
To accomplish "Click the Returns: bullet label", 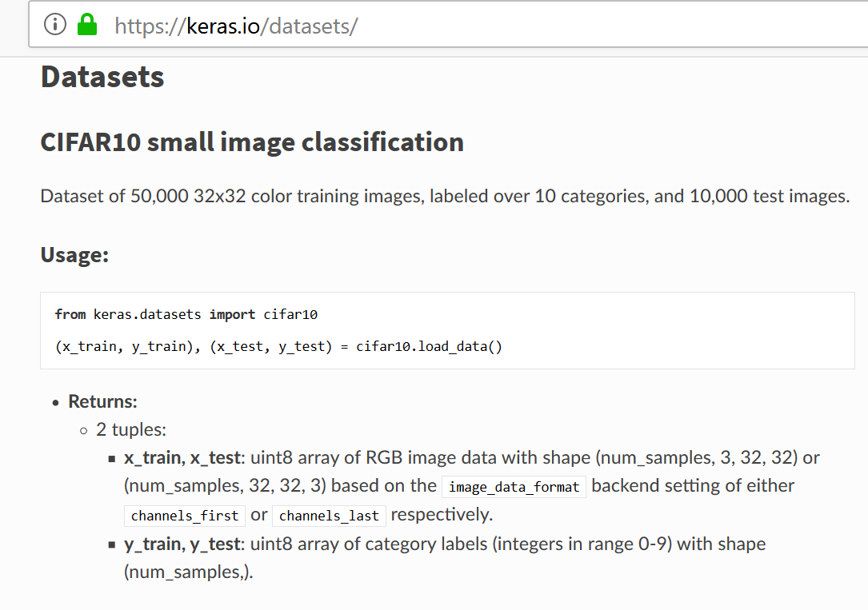I will (102, 401).
